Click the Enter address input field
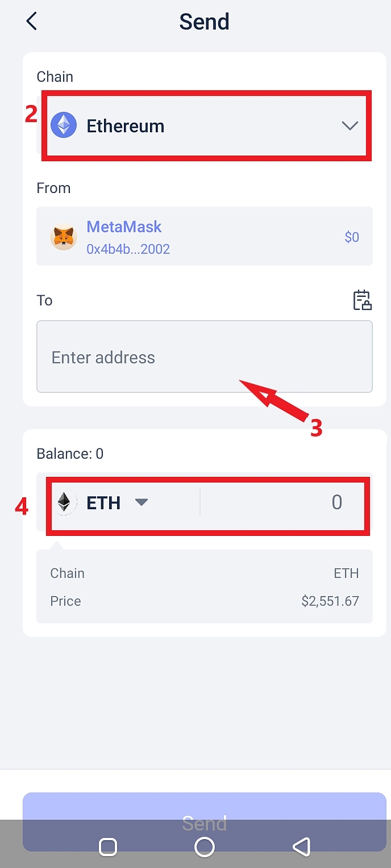Screen dimensions: 391x868 (x=204, y=357)
